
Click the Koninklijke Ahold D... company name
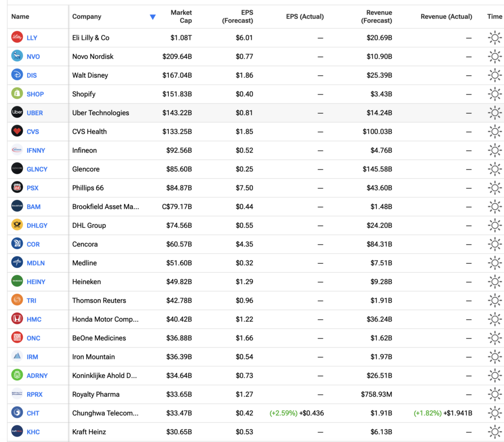(104, 376)
